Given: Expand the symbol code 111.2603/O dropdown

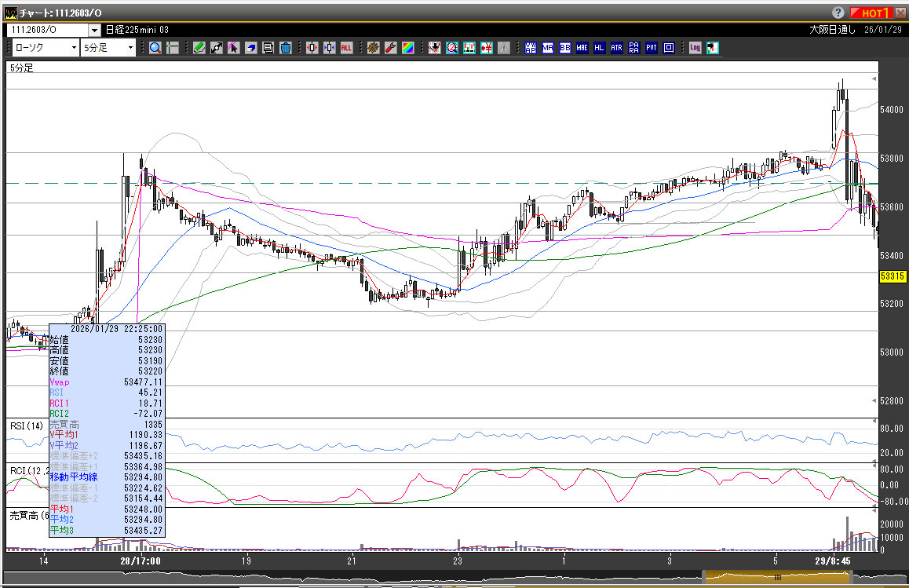Looking at the screenshot, I should pyautogui.click(x=94, y=30).
